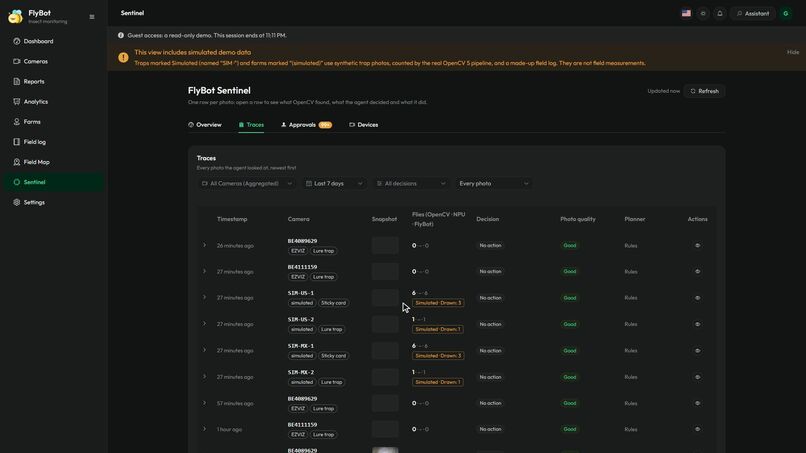The width and height of the screenshot is (806, 453).
Task: Click the "EZVIZ" tag in the 57 minutes ago row
Action: pyautogui.click(x=298, y=408)
